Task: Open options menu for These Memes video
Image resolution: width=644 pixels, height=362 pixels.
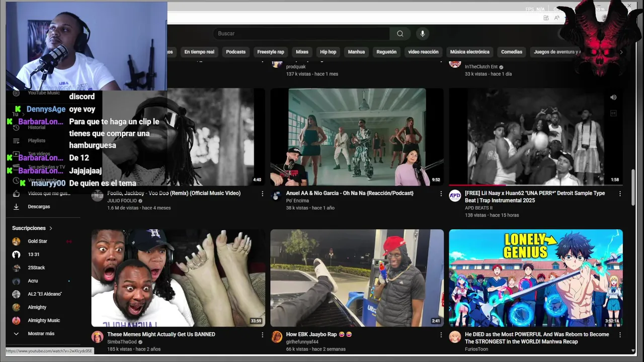Action: (262, 334)
